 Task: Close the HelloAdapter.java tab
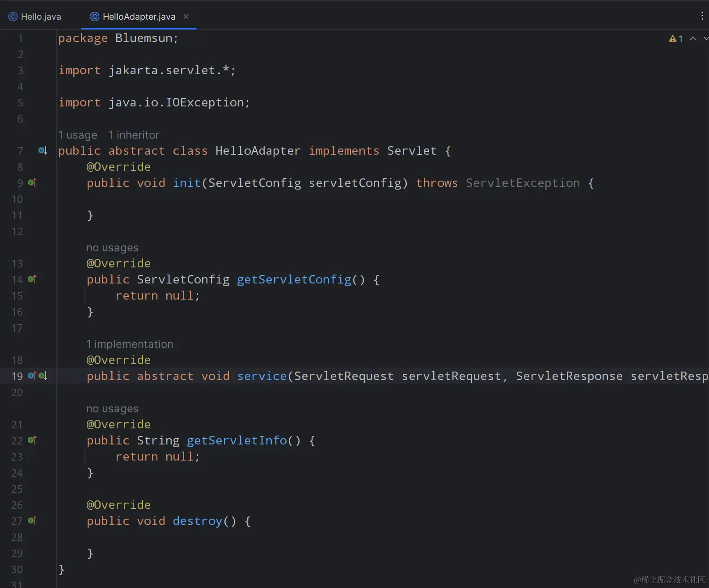186,17
